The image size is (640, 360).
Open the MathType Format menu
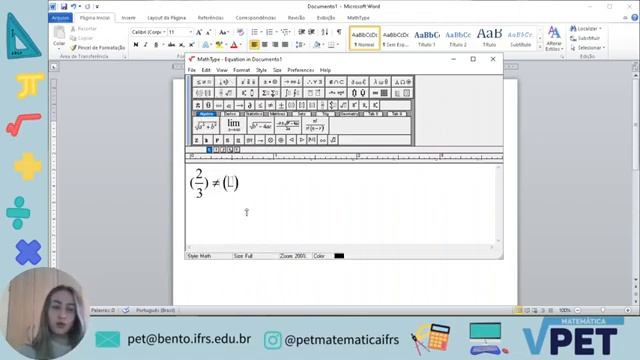241,70
